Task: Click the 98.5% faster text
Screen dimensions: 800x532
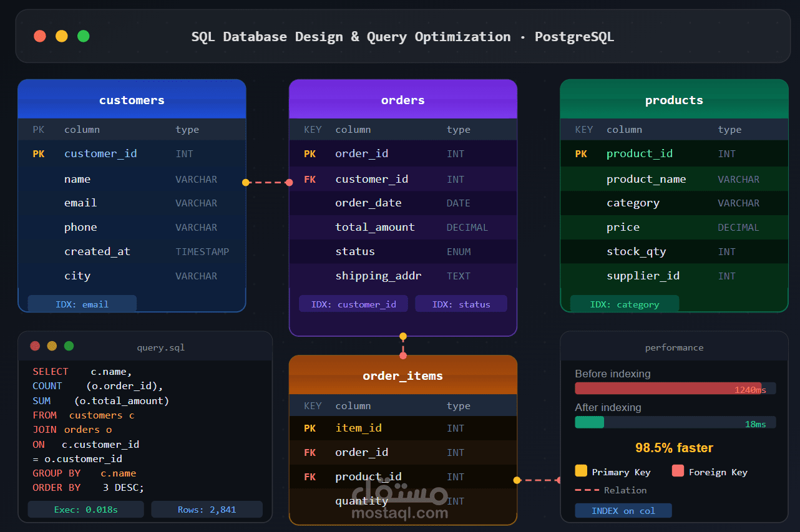Action: [x=674, y=448]
